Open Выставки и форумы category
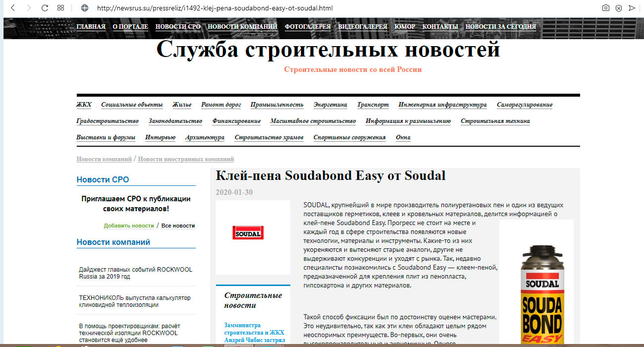This screenshot has width=644, height=347. click(106, 137)
